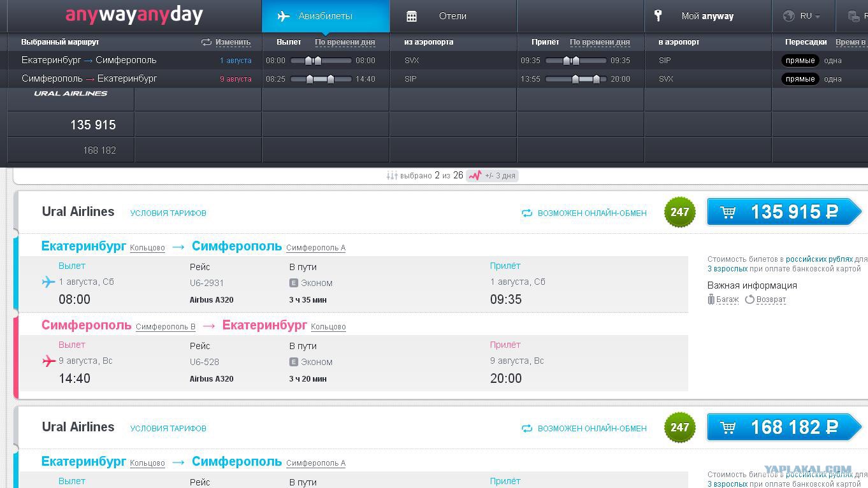The image size is (868, 488).
Task: Click first ВОЗМОЖЕН ОНЛАЙН-ОБМЕН link
Action: [592, 213]
